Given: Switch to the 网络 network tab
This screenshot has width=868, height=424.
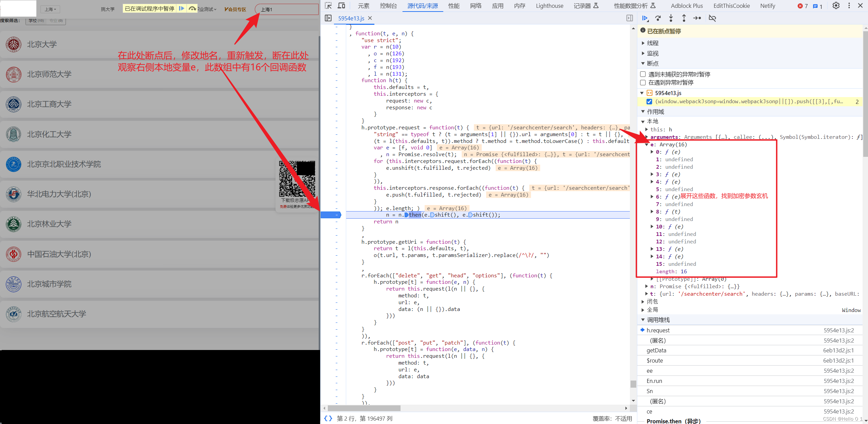Looking at the screenshot, I should (x=476, y=6).
